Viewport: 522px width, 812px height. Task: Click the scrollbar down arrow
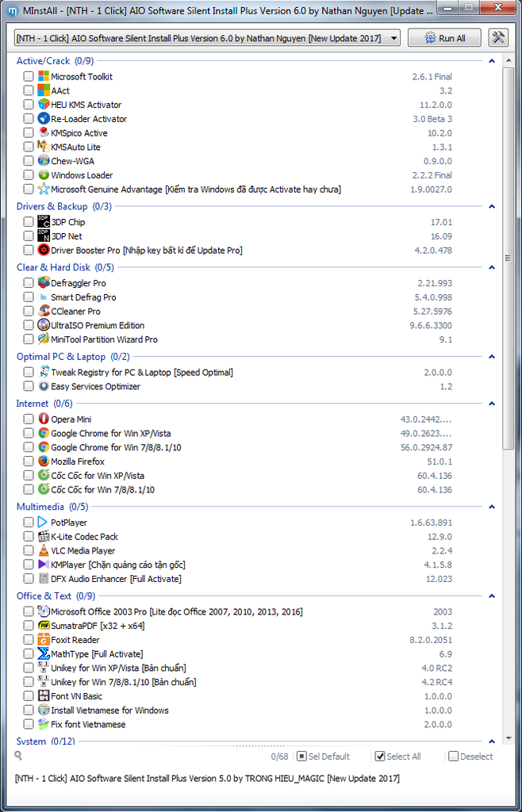[509, 740]
